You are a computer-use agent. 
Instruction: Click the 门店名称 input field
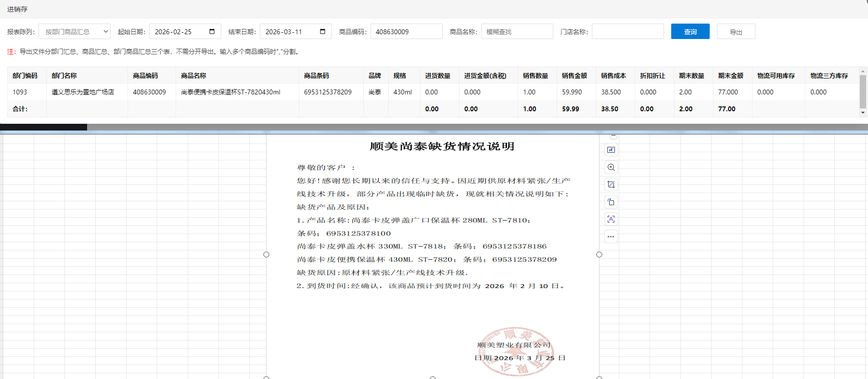[x=627, y=32]
